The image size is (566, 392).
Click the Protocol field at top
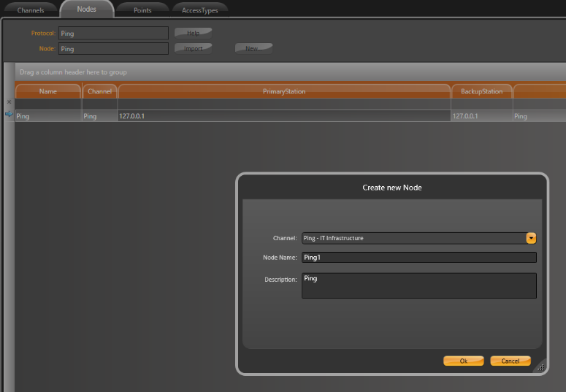pos(113,34)
